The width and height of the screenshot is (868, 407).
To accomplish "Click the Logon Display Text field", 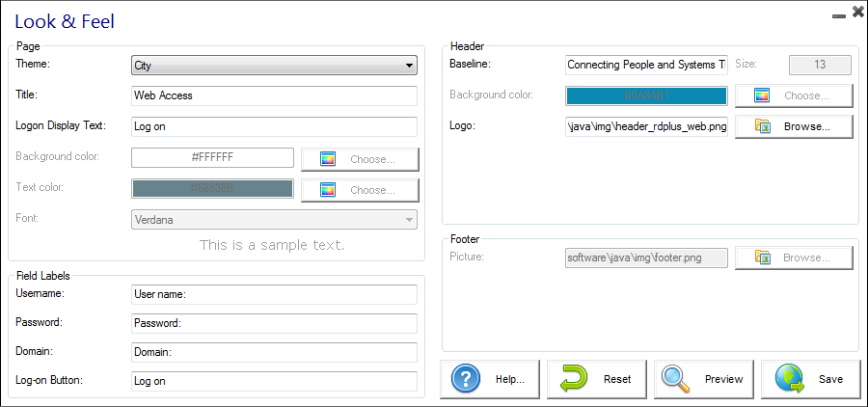I will coord(274,127).
